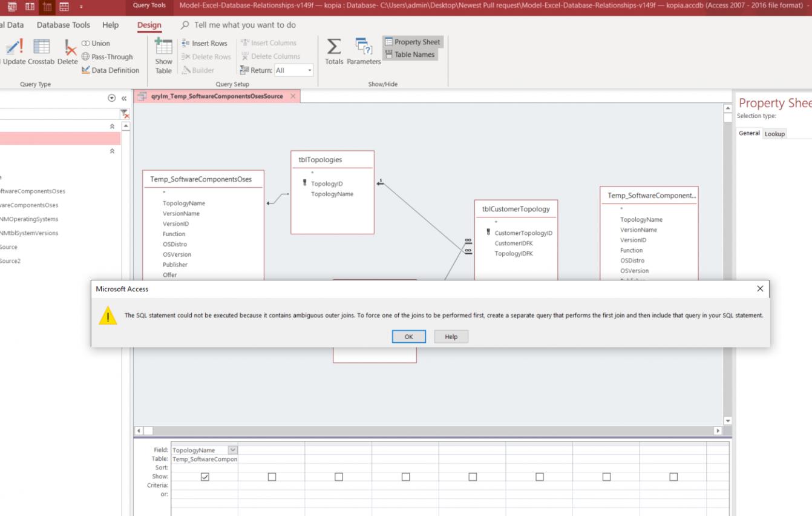This screenshot has width=812, height=516.
Task: Click diagram vertical scrollbar down arrow
Action: click(x=728, y=420)
